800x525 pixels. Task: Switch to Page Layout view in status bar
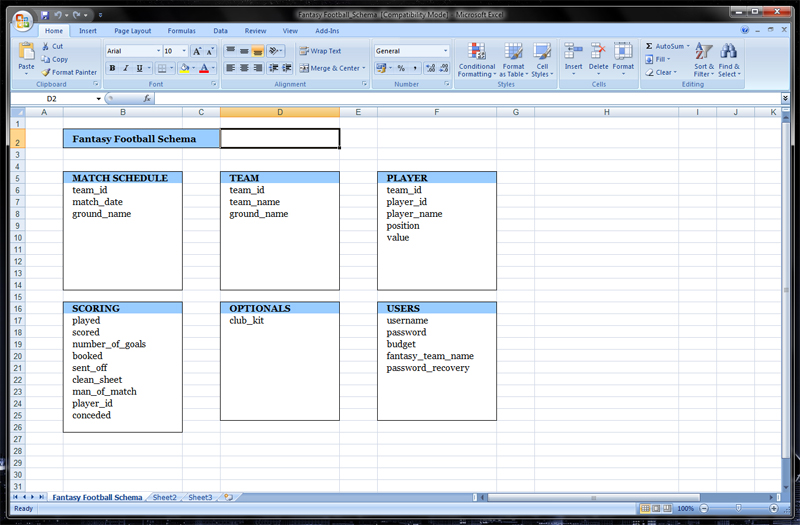(656, 508)
